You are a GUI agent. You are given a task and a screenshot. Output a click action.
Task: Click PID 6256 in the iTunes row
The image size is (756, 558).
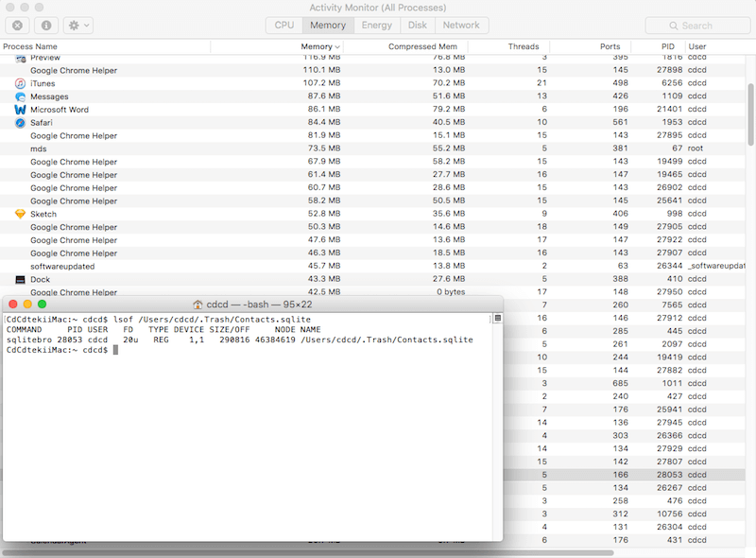tap(672, 83)
